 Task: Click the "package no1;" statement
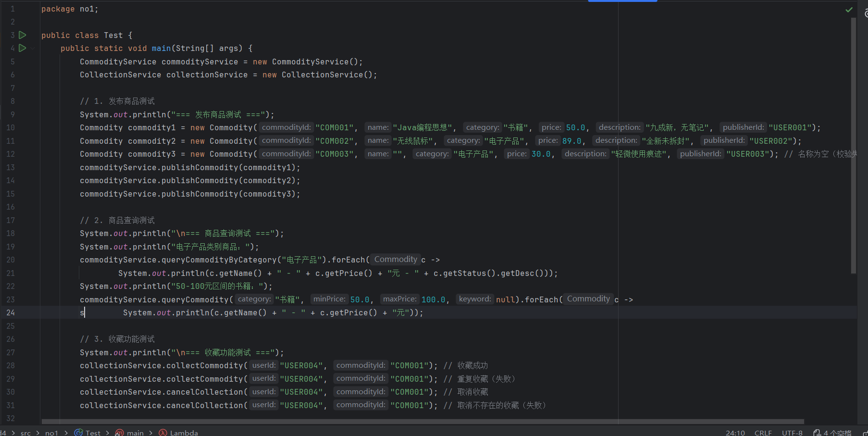point(70,9)
